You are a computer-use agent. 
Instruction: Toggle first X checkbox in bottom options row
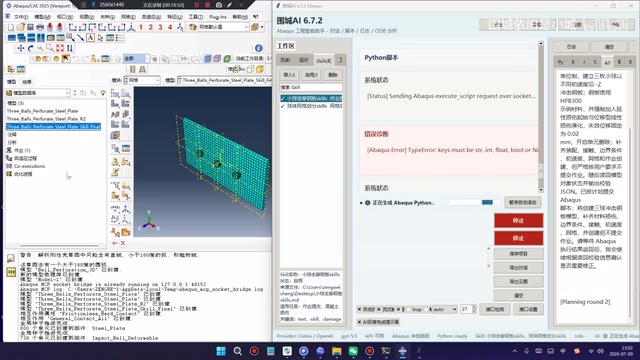pos(360,309)
